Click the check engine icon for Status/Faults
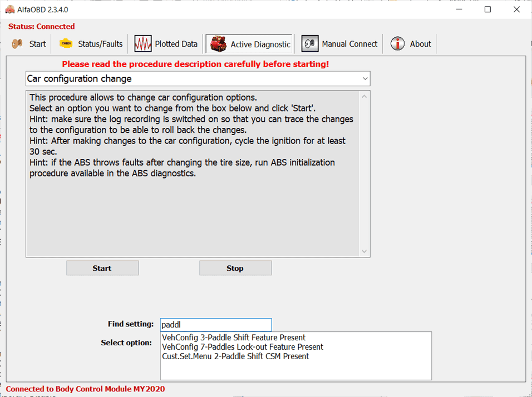Viewport: 532px width, 397px height. coord(66,43)
